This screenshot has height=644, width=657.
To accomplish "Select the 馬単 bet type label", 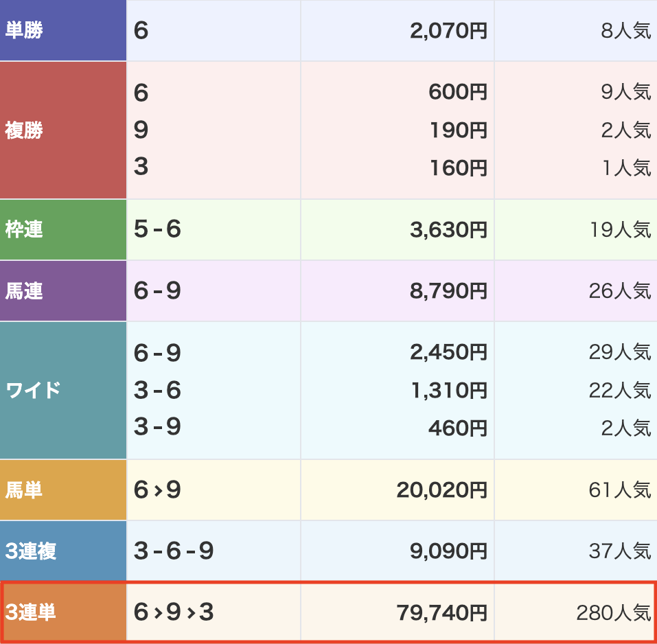I will tap(24, 490).
